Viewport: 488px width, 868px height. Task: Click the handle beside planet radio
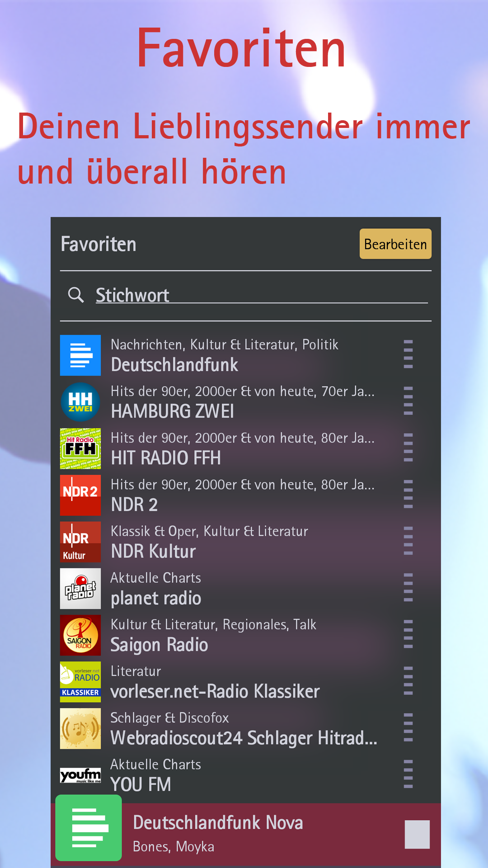pyautogui.click(x=408, y=588)
